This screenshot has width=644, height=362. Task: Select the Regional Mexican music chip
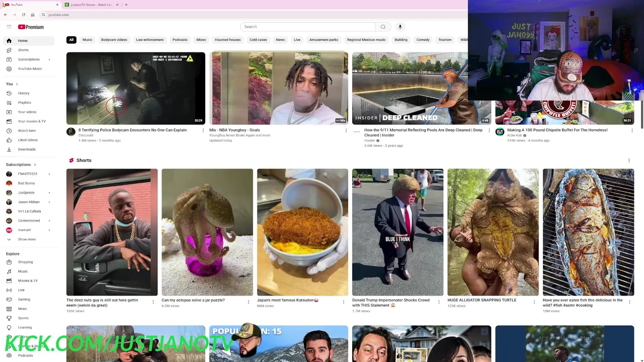366,40
